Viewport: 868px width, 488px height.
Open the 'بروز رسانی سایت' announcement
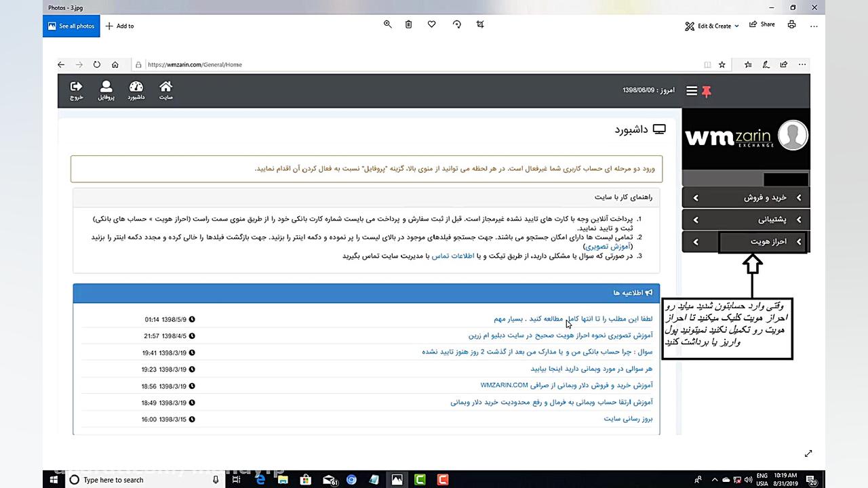coord(628,419)
